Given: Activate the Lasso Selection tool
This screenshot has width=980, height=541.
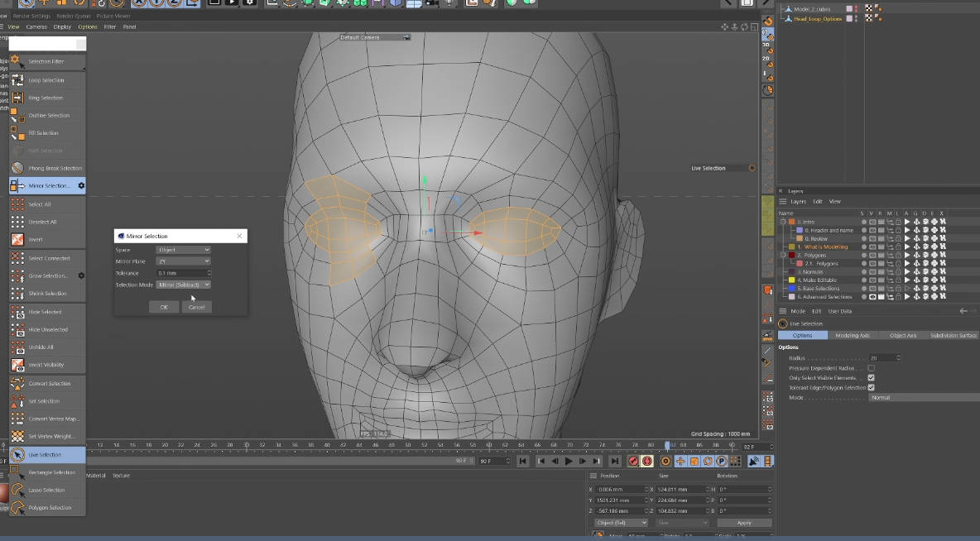Looking at the screenshot, I should click(47, 490).
